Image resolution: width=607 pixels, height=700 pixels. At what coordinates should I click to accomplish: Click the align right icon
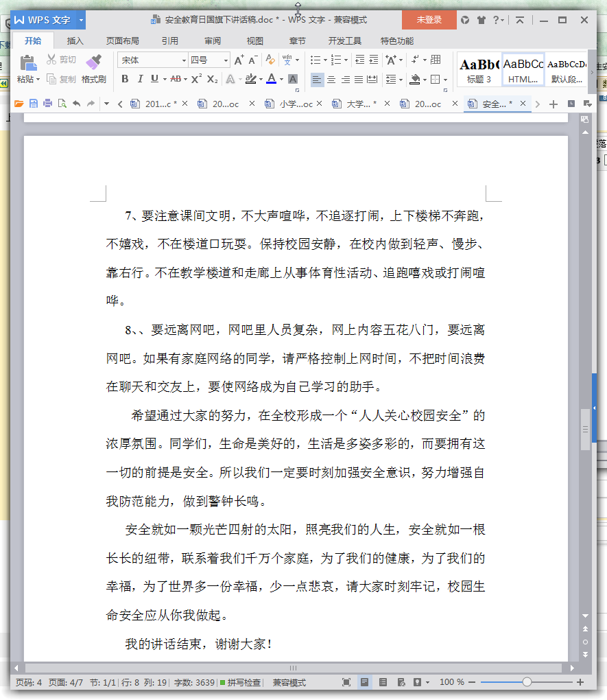[x=346, y=80]
